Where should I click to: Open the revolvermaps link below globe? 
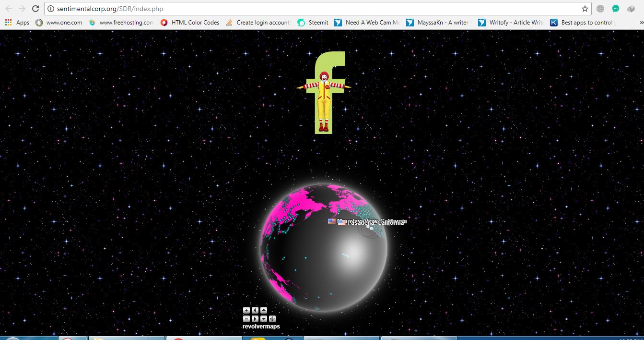click(x=261, y=327)
